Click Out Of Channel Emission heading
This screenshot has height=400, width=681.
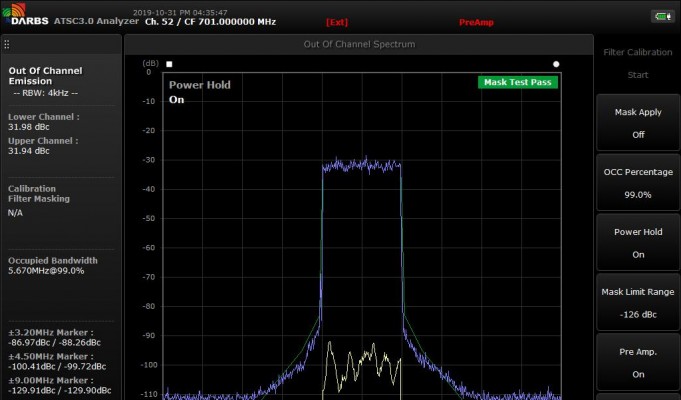(x=45, y=76)
